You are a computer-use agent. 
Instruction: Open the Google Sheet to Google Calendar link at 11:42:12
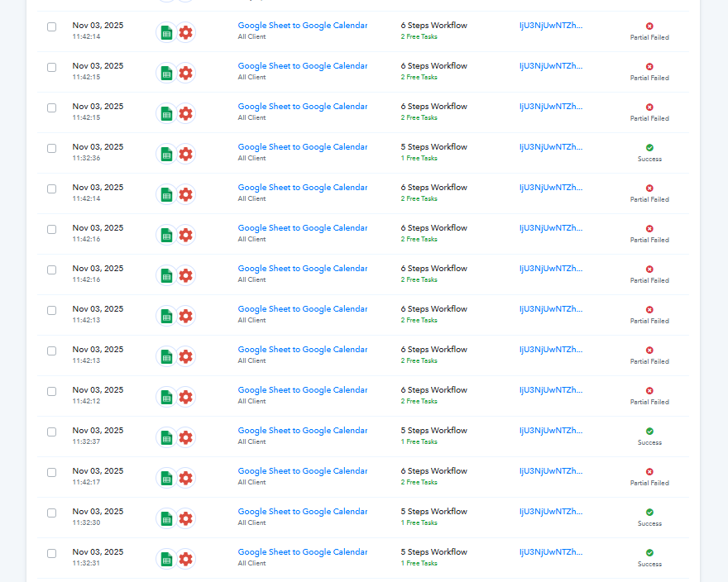click(303, 390)
